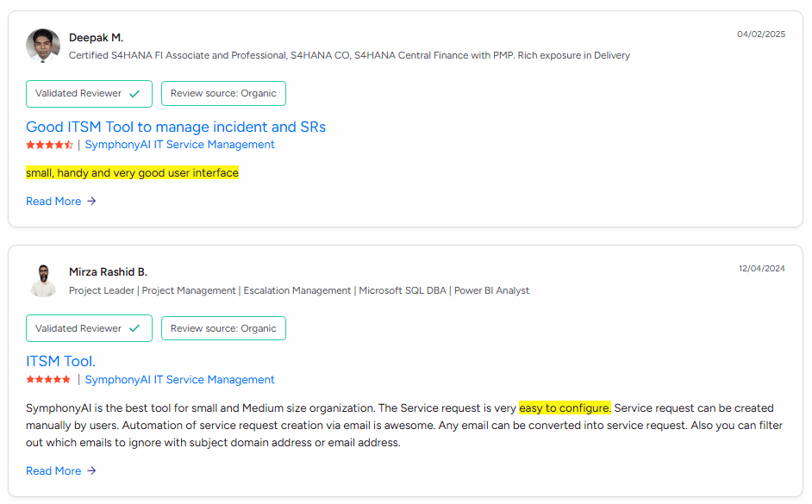Click the checkmark in Deepak's Validated Reviewer badge
The height and width of the screenshot is (504, 812).
[134, 94]
